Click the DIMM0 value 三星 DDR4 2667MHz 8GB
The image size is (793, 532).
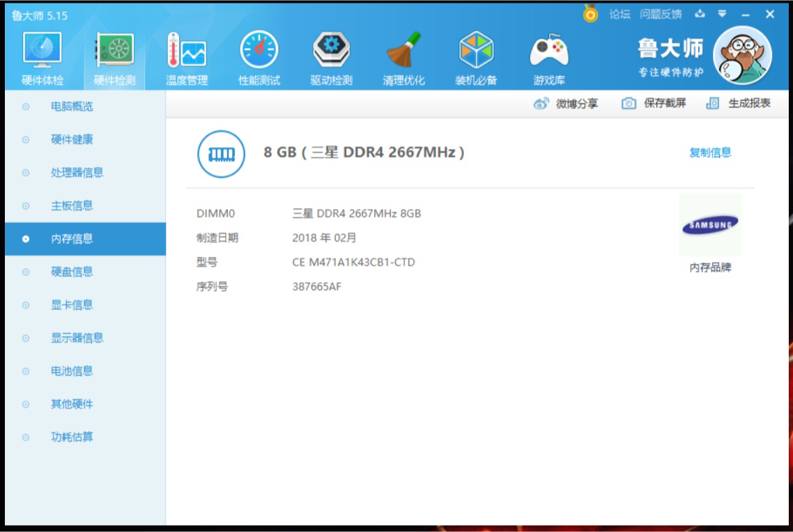click(x=357, y=214)
